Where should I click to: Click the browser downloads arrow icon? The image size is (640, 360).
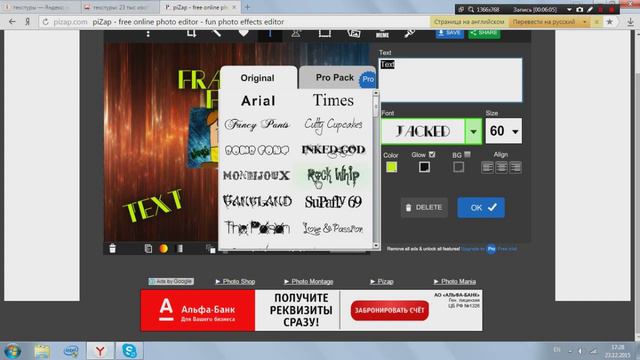(x=631, y=22)
